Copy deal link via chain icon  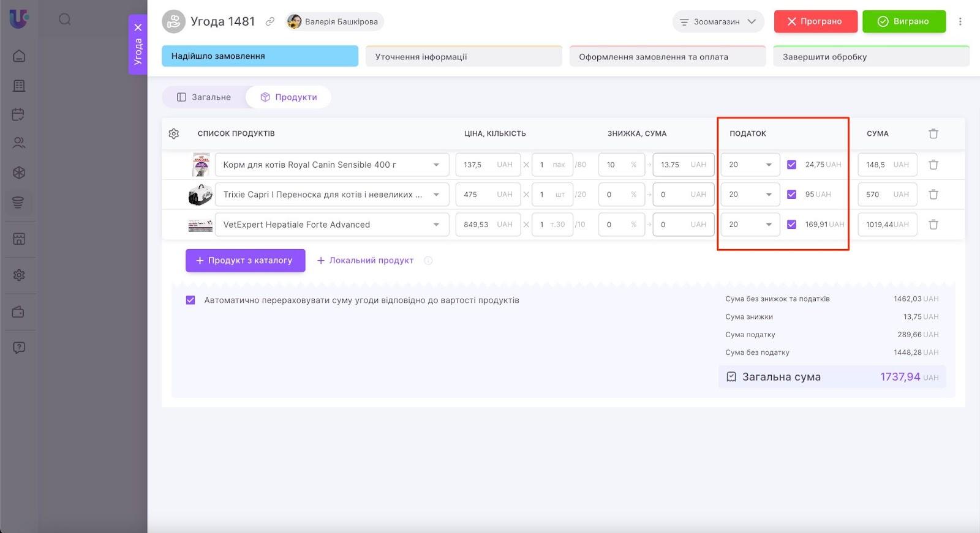pyautogui.click(x=269, y=21)
